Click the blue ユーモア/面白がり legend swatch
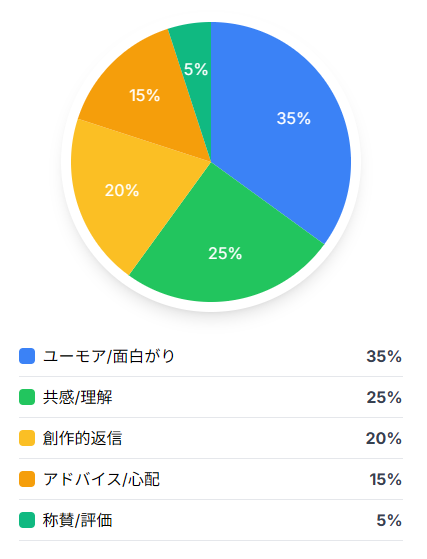This screenshot has height=559, width=427. click(27, 356)
